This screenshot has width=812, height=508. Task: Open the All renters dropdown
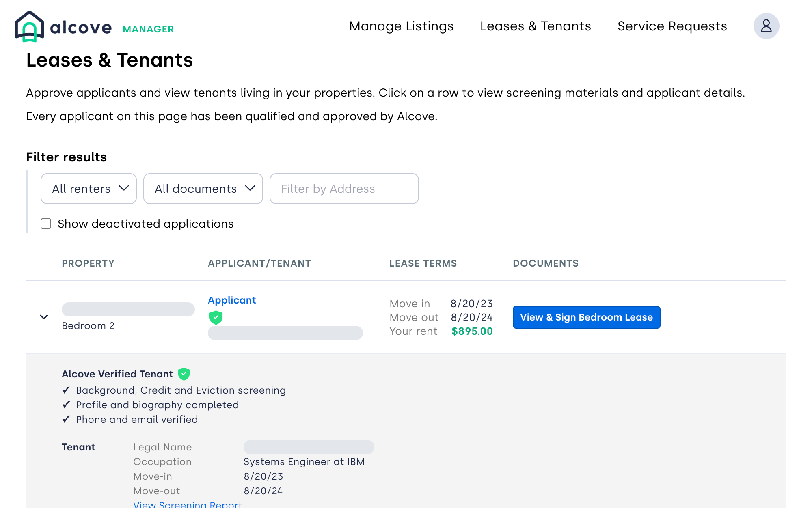tap(89, 189)
